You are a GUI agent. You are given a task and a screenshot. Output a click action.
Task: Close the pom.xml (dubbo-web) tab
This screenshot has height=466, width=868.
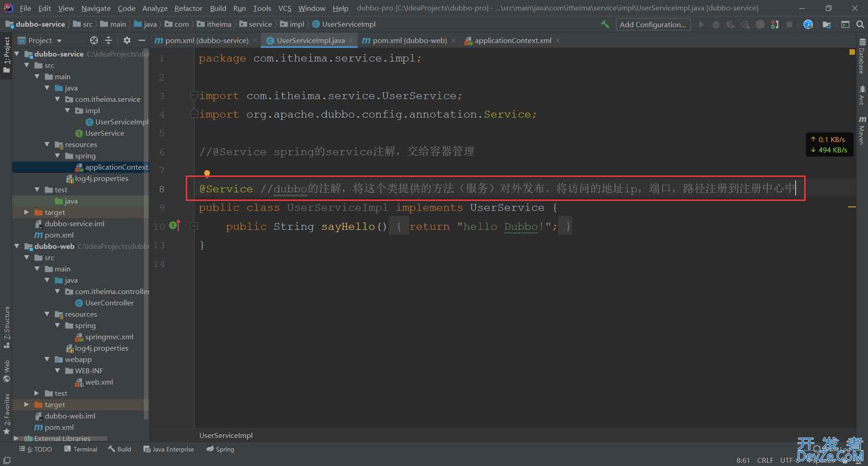point(453,40)
